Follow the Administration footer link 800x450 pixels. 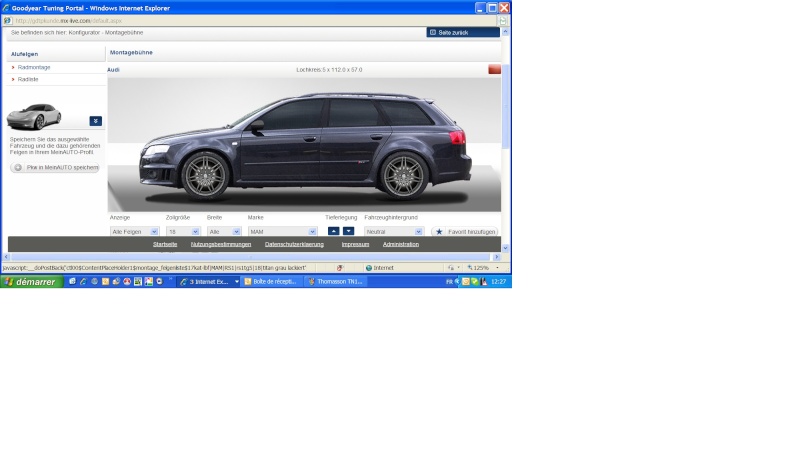(401, 244)
